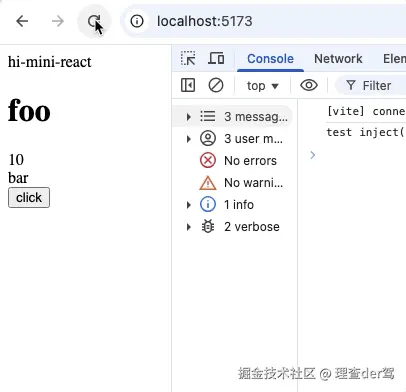Focus the console prompt chevron

(313, 155)
